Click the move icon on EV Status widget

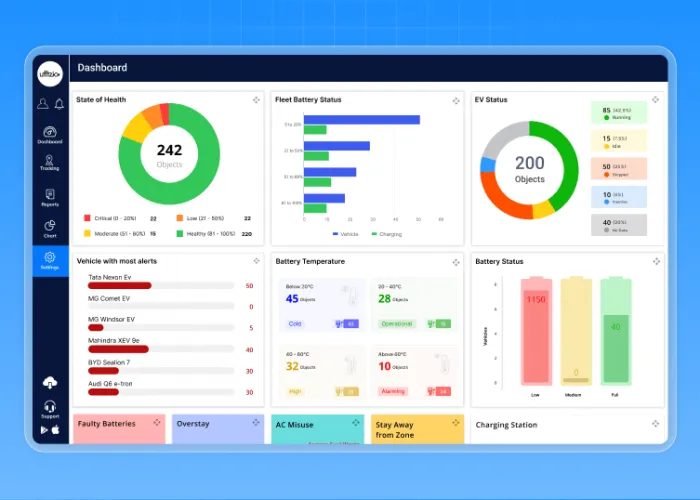(656, 100)
